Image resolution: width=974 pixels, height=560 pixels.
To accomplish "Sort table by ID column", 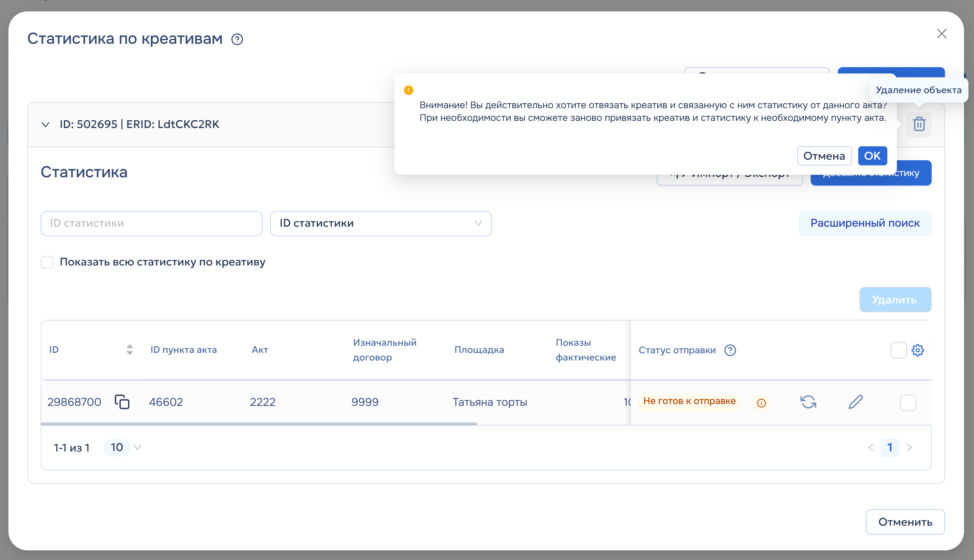I will point(130,350).
